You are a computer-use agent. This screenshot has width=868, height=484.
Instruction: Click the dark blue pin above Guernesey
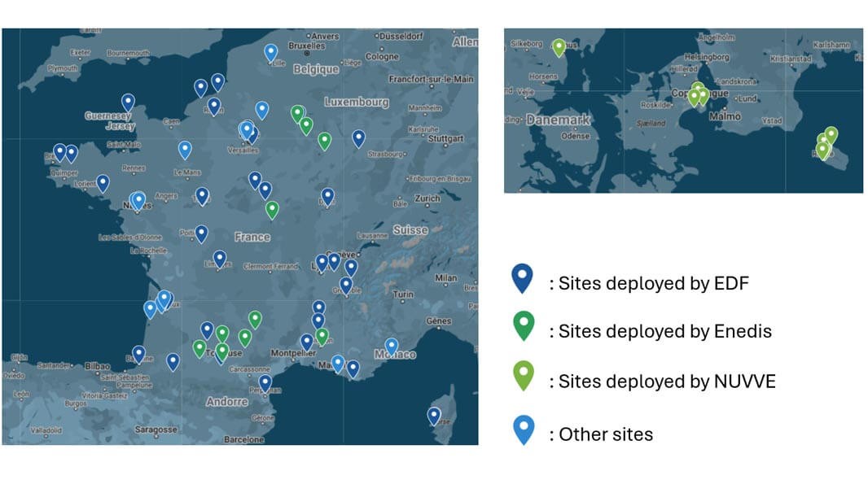128,102
